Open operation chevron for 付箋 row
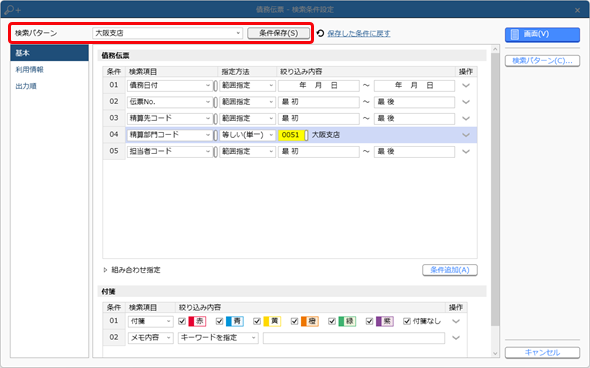This screenshot has height=368, width=590. pos(456,321)
